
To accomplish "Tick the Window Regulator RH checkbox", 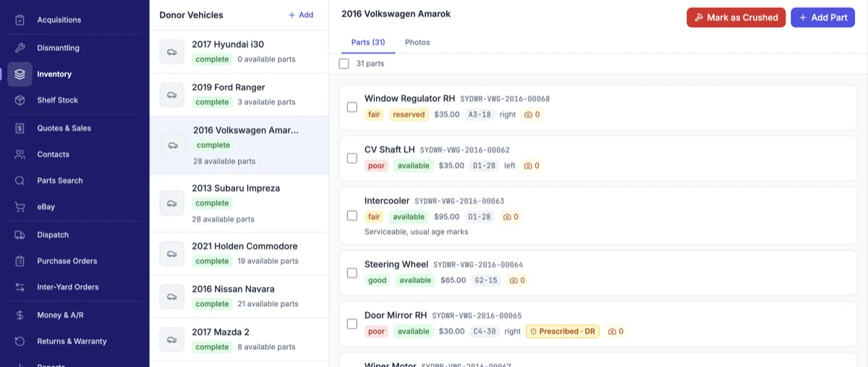I will point(352,107).
